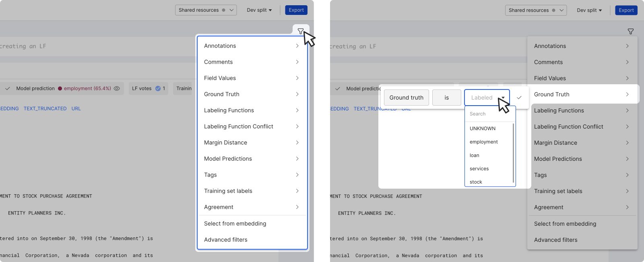Open Tags submenu in left filter menu
The image size is (644, 262).
[x=252, y=175]
